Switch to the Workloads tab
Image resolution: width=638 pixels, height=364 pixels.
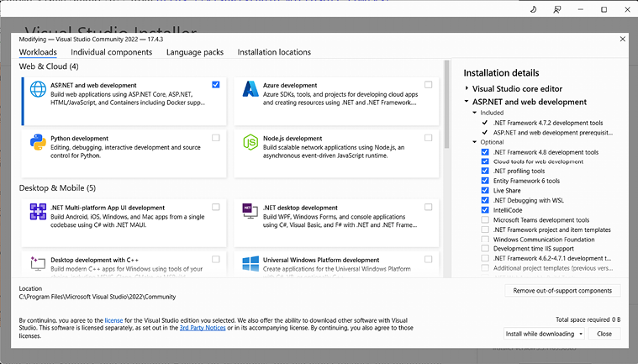point(38,52)
